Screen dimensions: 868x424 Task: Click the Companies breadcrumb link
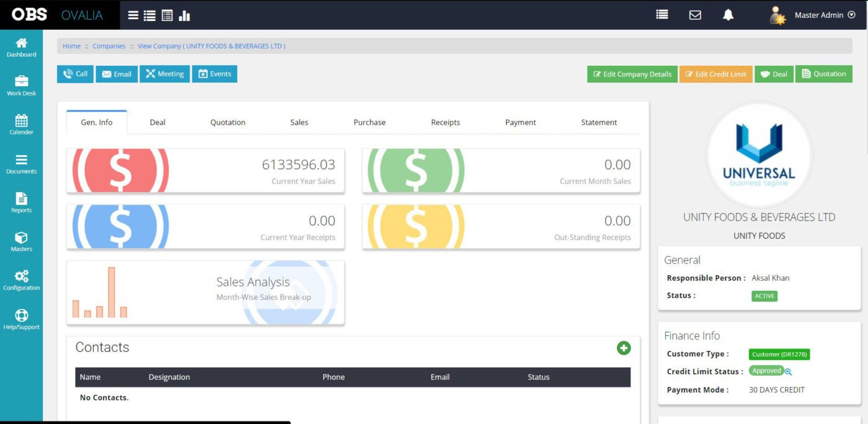click(x=109, y=46)
